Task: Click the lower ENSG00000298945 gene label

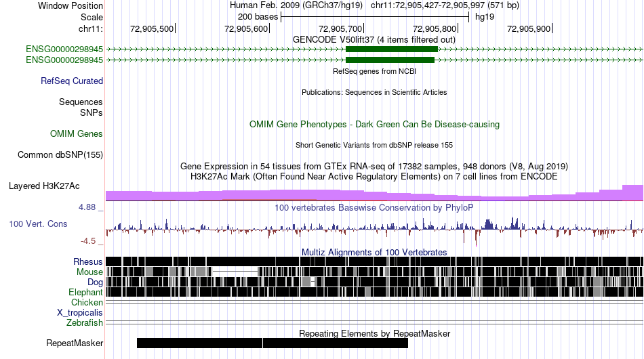Action: click(x=64, y=60)
